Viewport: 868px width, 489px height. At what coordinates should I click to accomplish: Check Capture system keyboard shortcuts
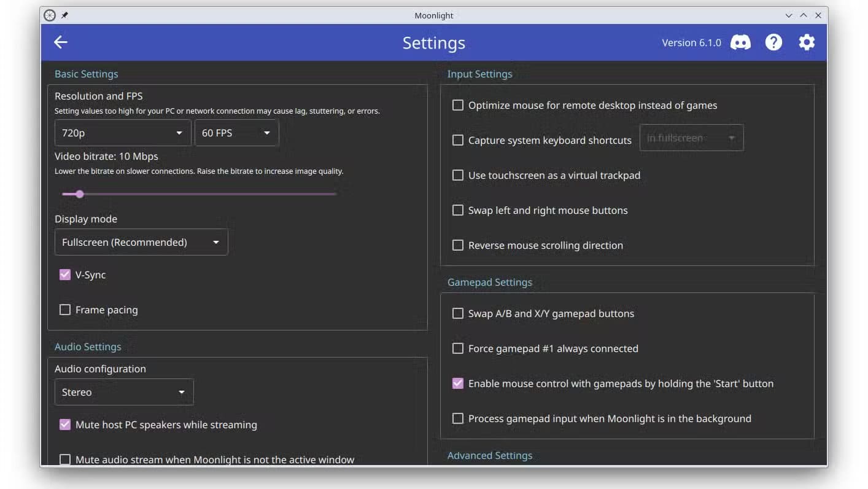[x=457, y=140]
